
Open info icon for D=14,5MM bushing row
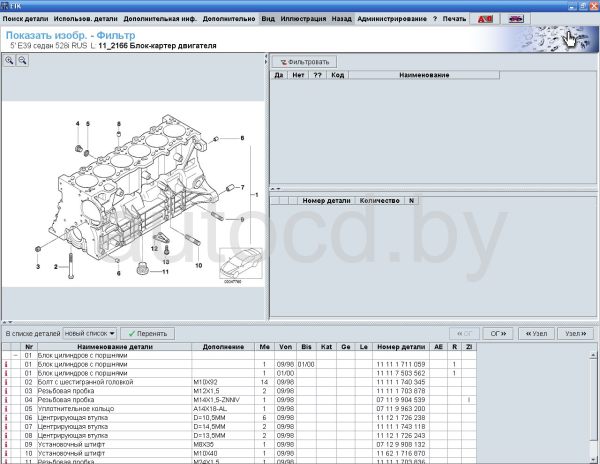coord(6,427)
